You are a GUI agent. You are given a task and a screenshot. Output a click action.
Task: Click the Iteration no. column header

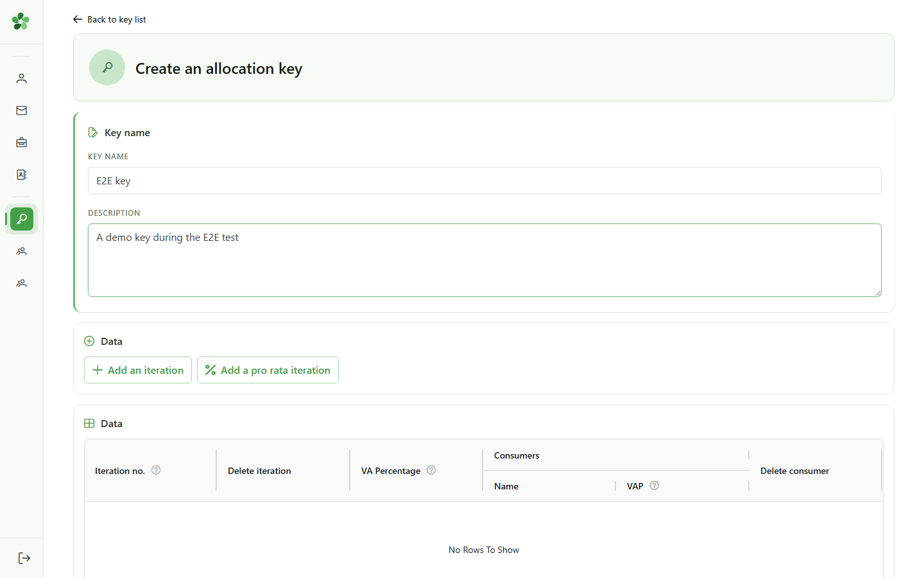[x=151, y=470]
